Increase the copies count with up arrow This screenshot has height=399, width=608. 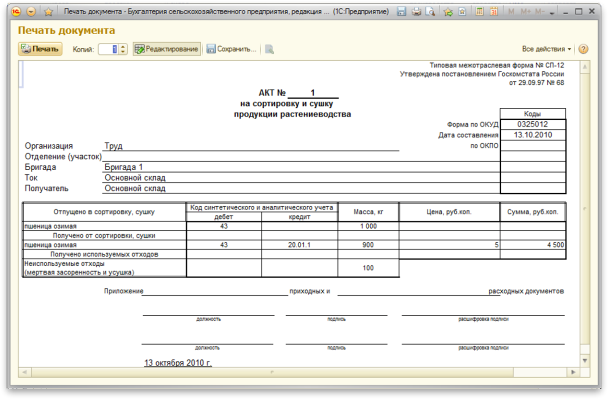pyautogui.click(x=123, y=47)
